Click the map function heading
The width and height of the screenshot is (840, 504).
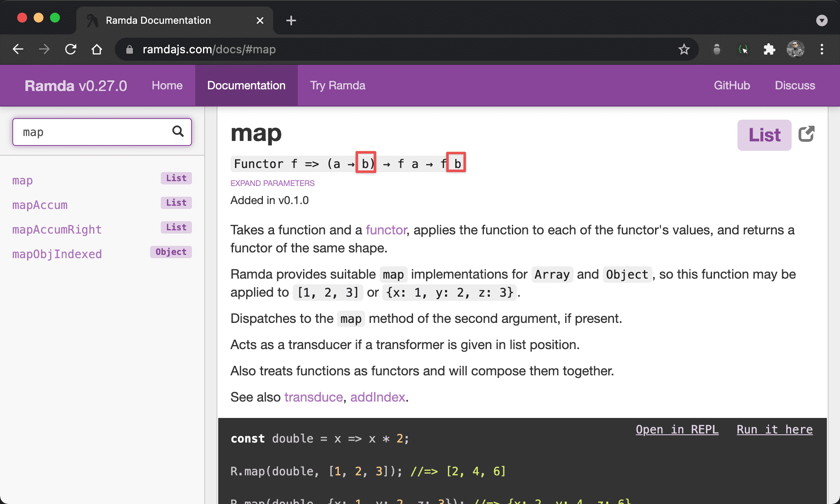coord(256,133)
